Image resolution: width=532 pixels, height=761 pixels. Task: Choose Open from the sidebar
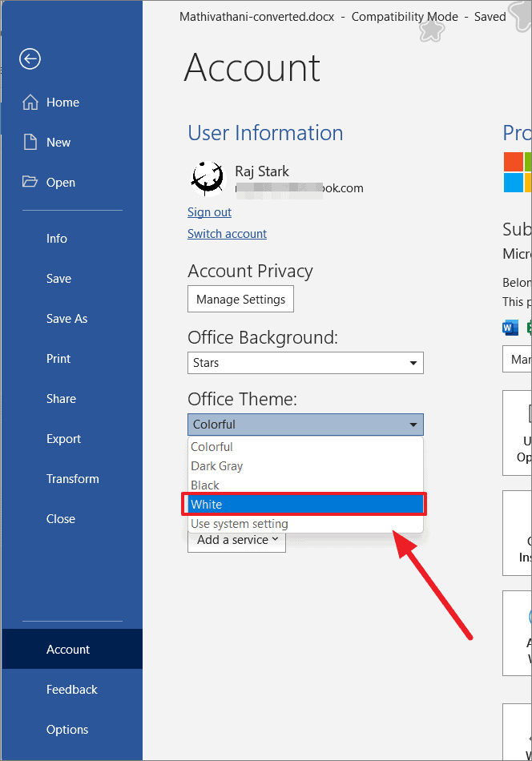click(72, 182)
